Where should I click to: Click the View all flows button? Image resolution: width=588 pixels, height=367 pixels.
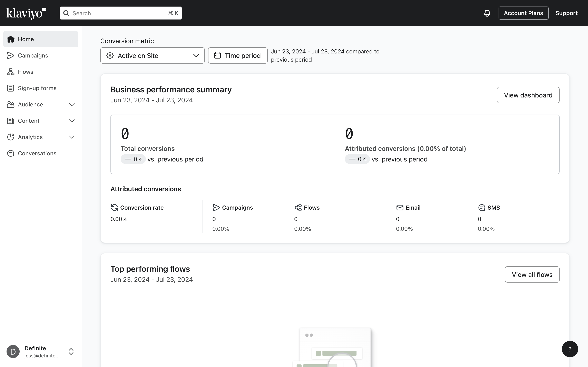(x=532, y=274)
